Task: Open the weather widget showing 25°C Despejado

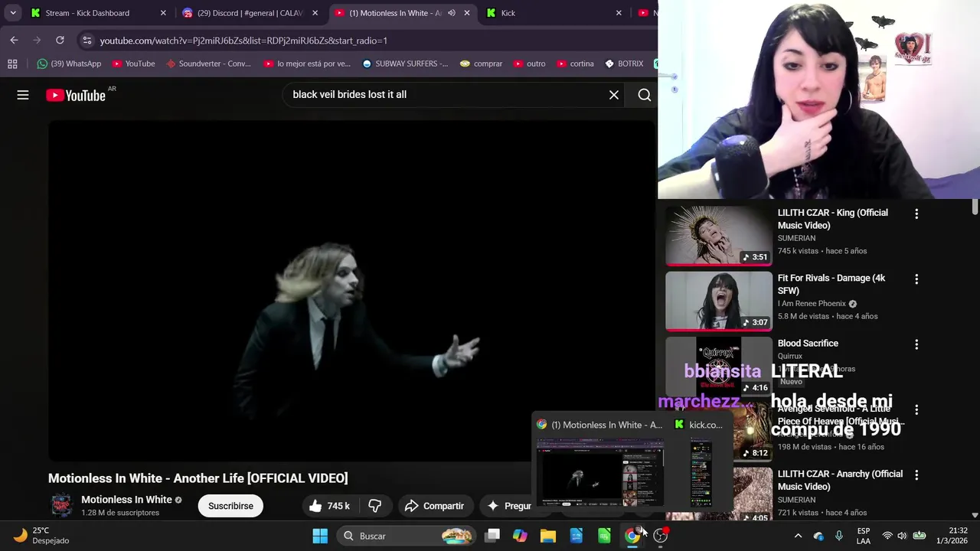Action: tap(43, 536)
